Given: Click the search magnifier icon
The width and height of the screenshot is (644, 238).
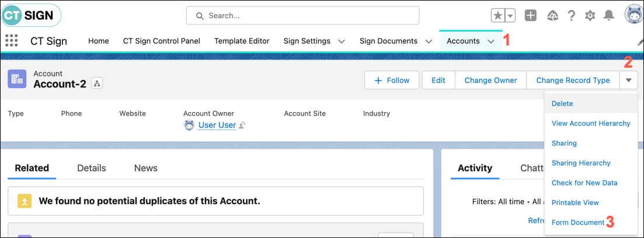Looking at the screenshot, I should click(x=200, y=16).
